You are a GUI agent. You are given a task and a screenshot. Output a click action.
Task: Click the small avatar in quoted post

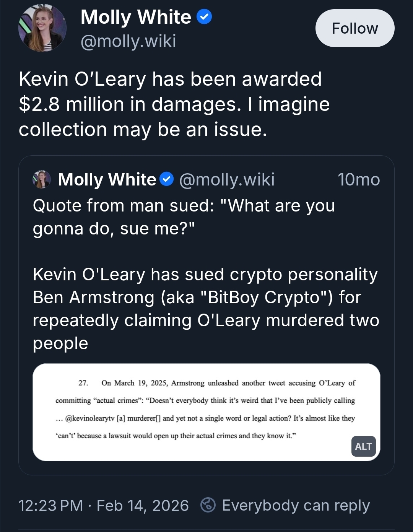[x=42, y=179]
